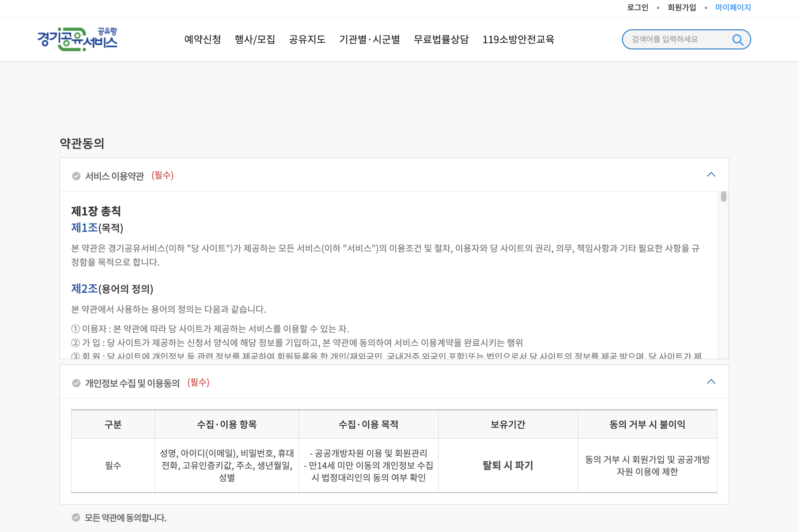Open the 마이페이지 link
The image size is (799, 532).
pos(733,7)
